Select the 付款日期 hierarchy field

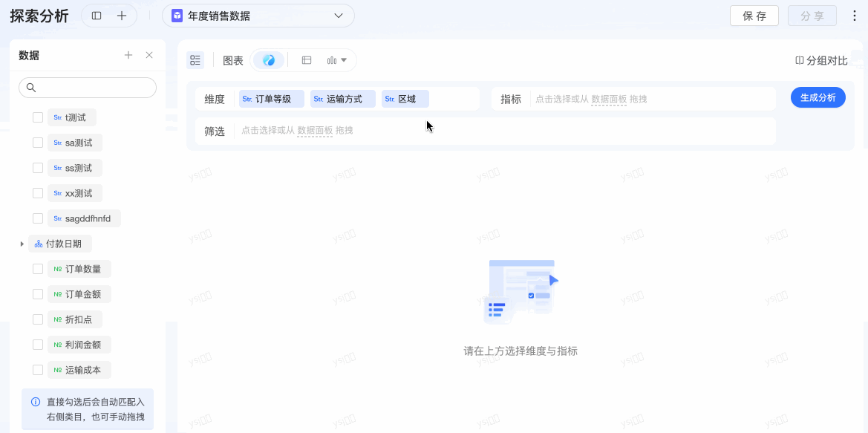(60, 244)
